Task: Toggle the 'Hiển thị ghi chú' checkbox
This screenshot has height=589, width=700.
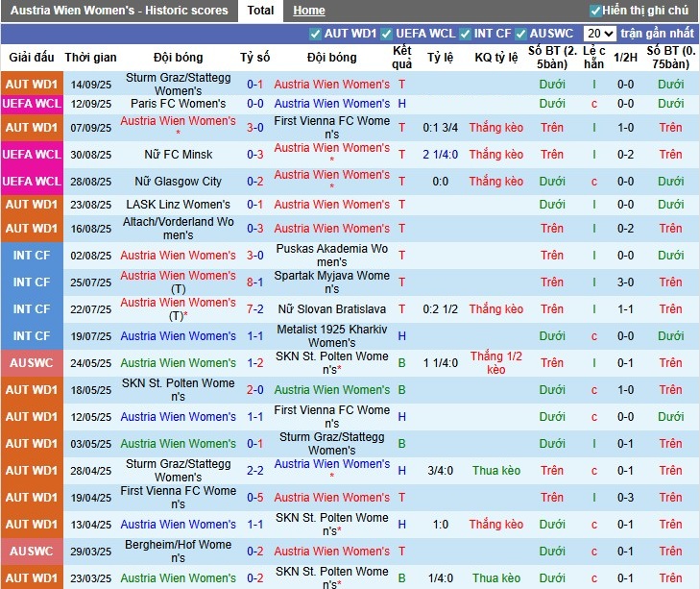Action: (595, 11)
